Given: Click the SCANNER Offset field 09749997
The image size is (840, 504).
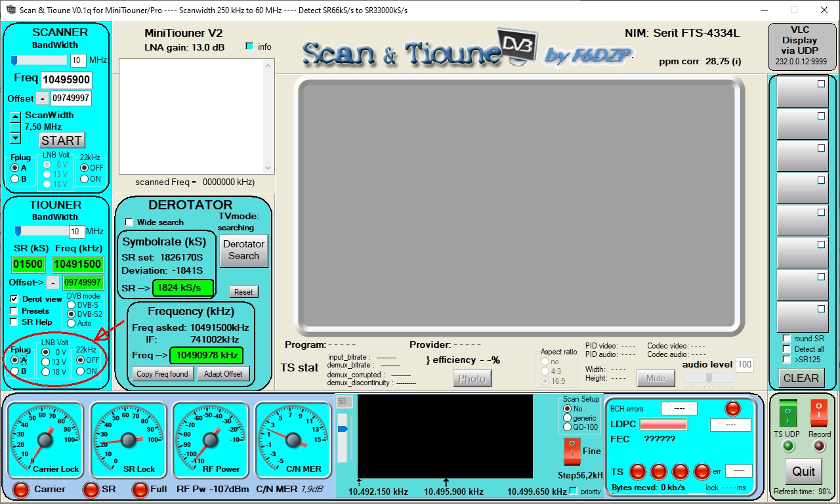Looking at the screenshot, I should 71,98.
